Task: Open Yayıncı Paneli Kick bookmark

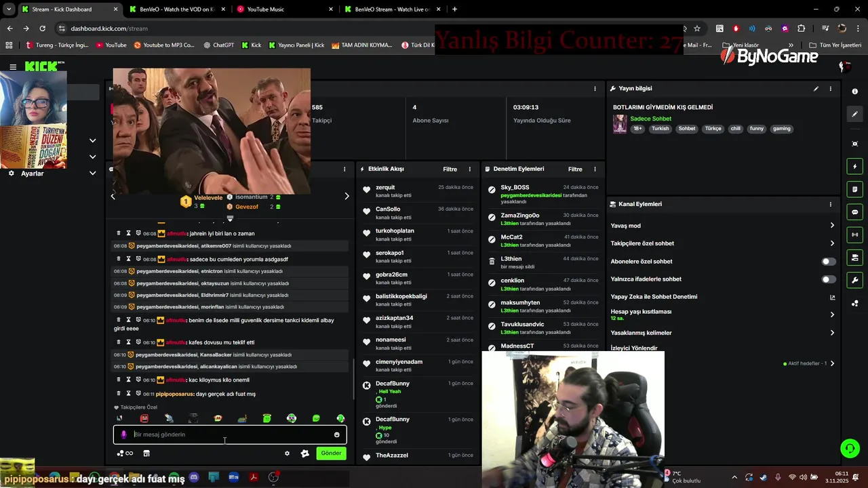Action: 296,45
